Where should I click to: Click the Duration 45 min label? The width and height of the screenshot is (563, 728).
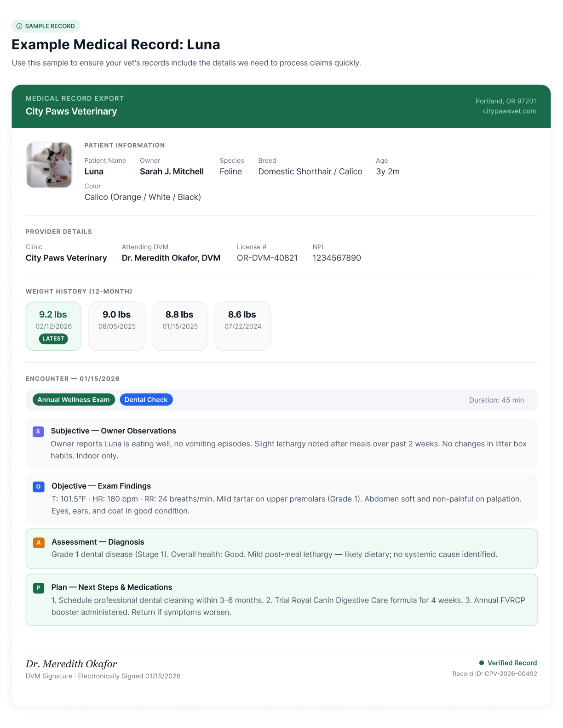[496, 400]
